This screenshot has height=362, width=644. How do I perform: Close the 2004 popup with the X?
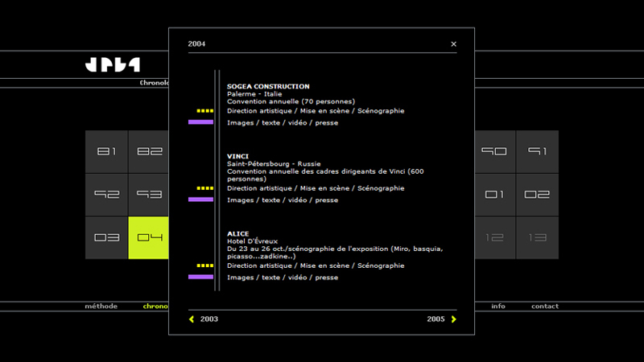(453, 44)
